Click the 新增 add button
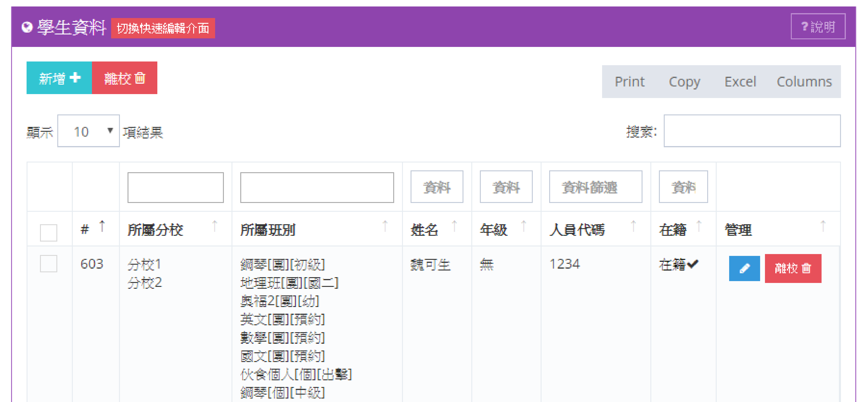Image resolution: width=868 pixels, height=402 pixels. click(59, 78)
